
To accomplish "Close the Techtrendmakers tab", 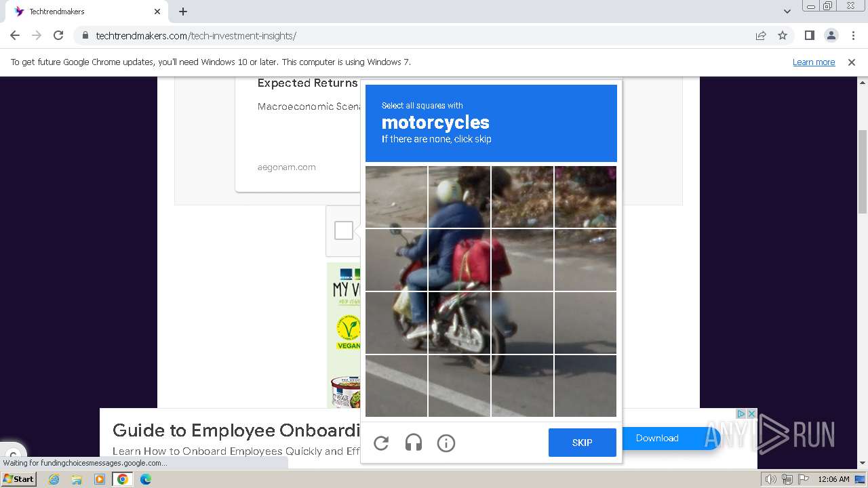I will (x=157, y=12).
